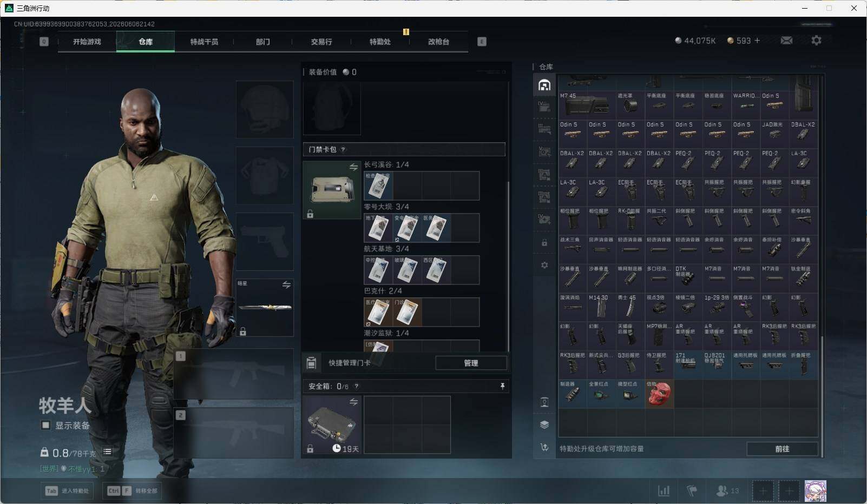Click swap arrows on the 门禁卡包 case

coord(353,167)
